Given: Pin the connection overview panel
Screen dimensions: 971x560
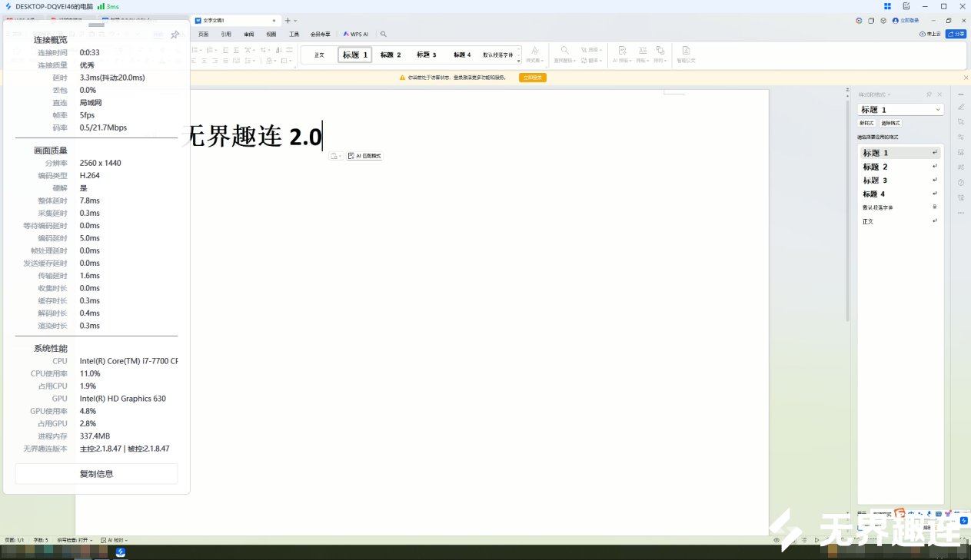Looking at the screenshot, I should 175,35.
